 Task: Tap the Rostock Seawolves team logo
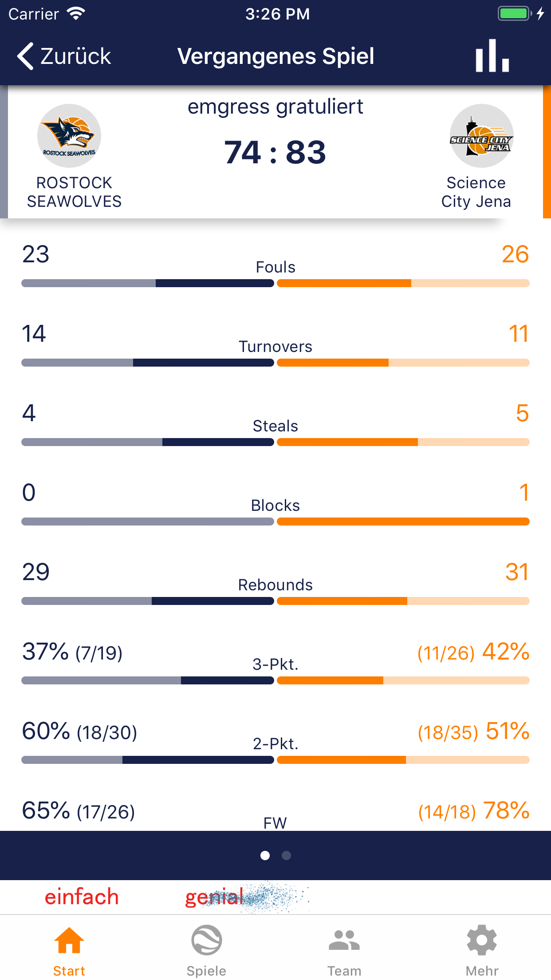(x=69, y=136)
